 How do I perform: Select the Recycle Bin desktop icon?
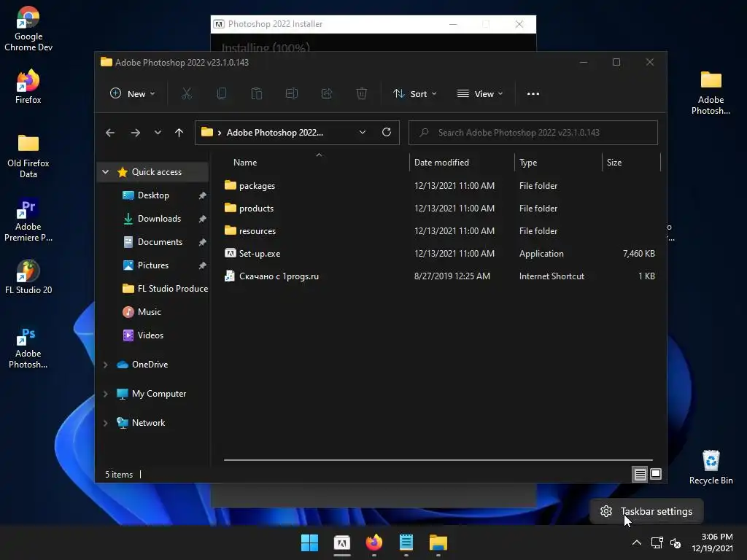pos(711,467)
